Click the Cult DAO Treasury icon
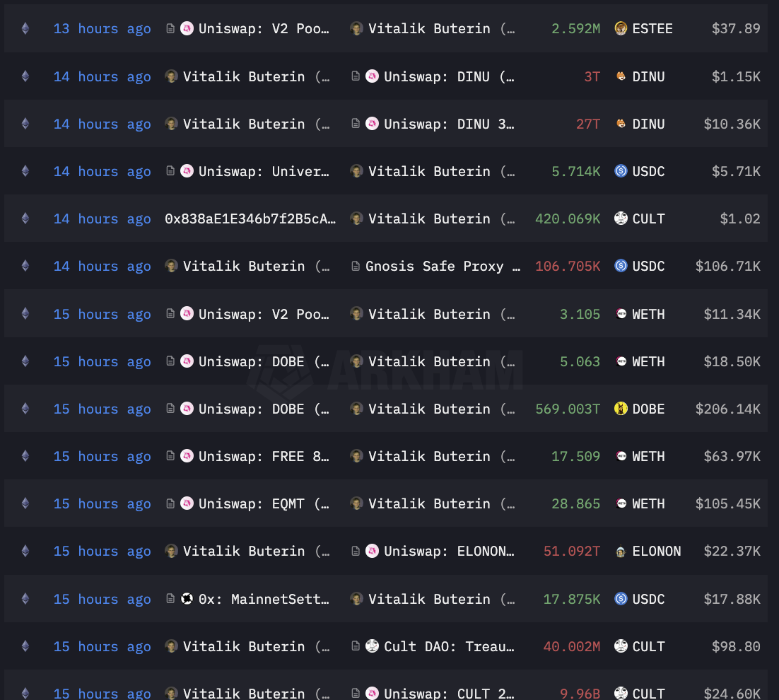The height and width of the screenshot is (700, 779). coord(372,646)
